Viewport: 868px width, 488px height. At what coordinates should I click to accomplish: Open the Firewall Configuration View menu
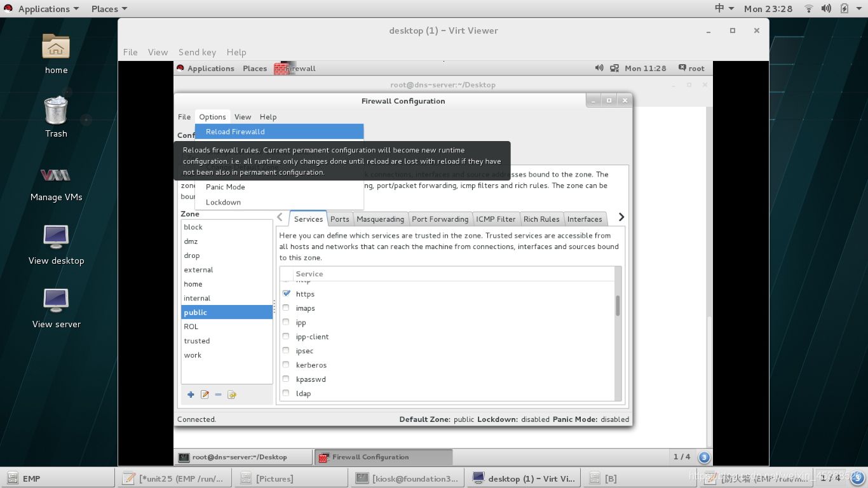pyautogui.click(x=243, y=117)
